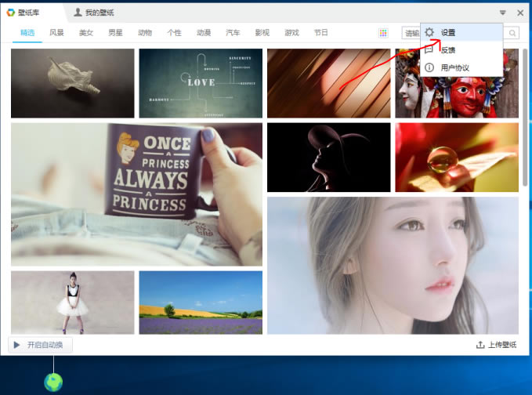Select the 男星 category
532x395 pixels.
click(115, 33)
